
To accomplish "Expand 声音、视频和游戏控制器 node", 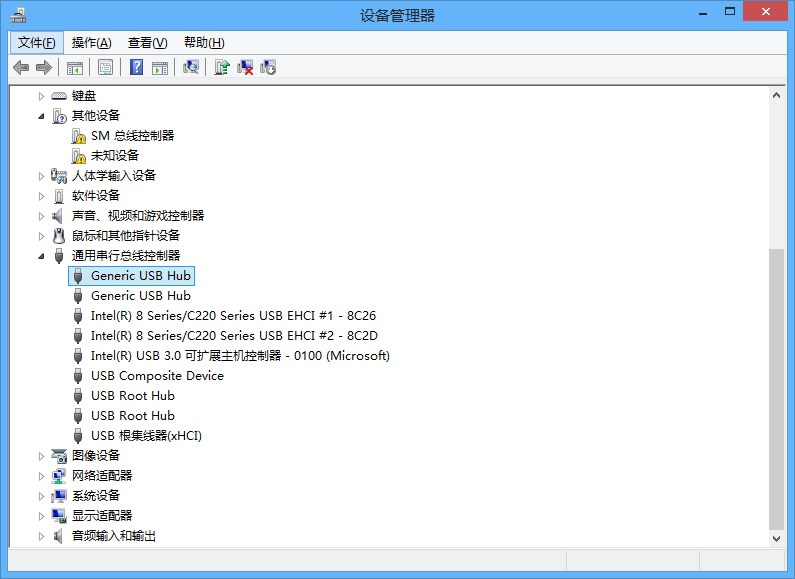I will click(41, 216).
